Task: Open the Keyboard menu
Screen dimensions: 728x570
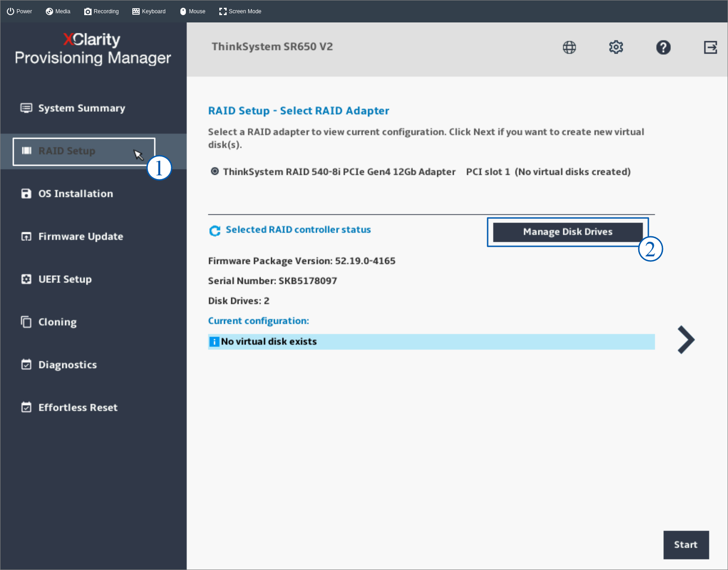Action: coord(149,11)
